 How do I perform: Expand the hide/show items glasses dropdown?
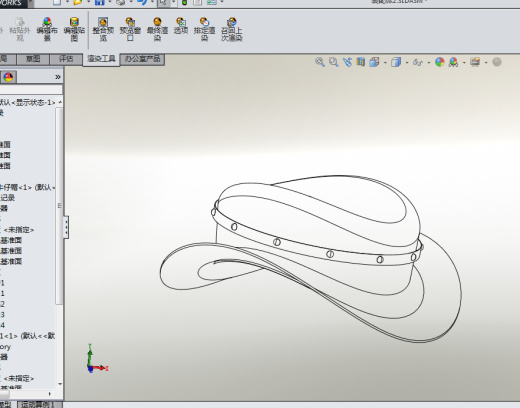pyautogui.click(x=429, y=63)
